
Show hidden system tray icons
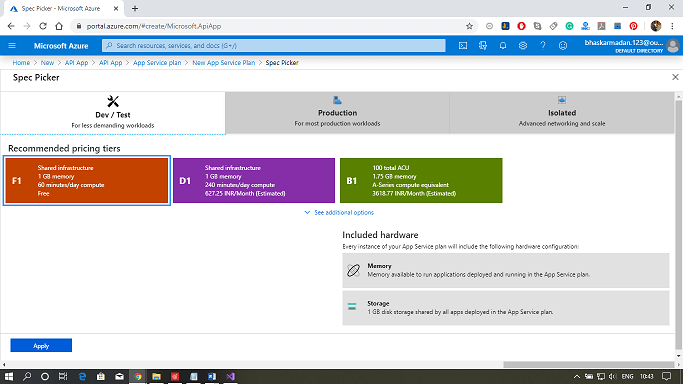[x=577, y=377]
